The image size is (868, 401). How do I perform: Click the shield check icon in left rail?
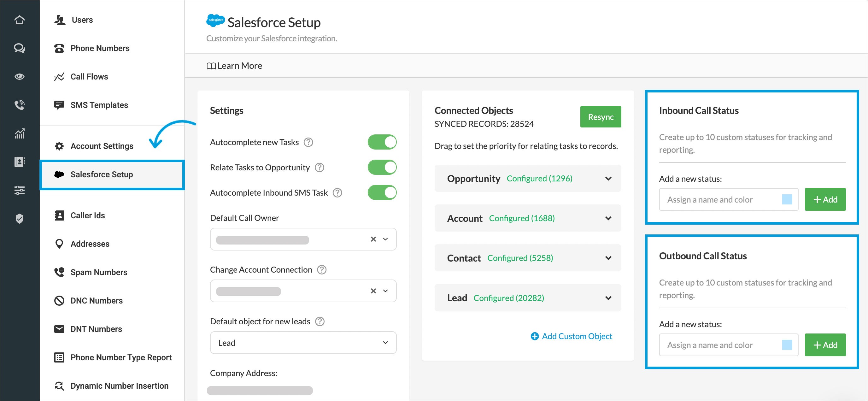point(20,219)
